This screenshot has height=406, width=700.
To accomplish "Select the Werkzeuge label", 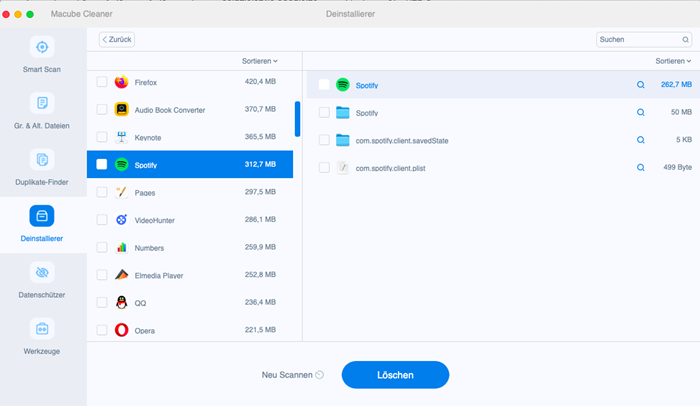I will (x=42, y=352).
